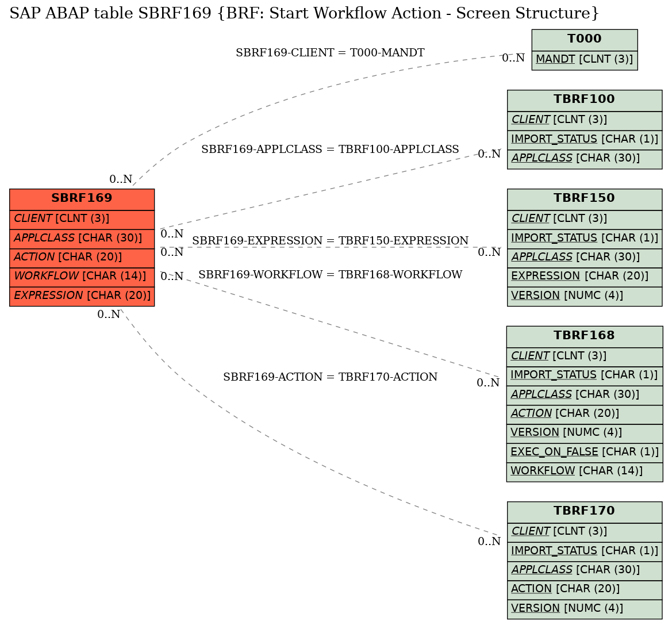This screenshot has height=625, width=672.
Task: Click the SBRF169-EXPRESSION = TBRF150-EXPRESSION relation label
Action: tap(330, 241)
